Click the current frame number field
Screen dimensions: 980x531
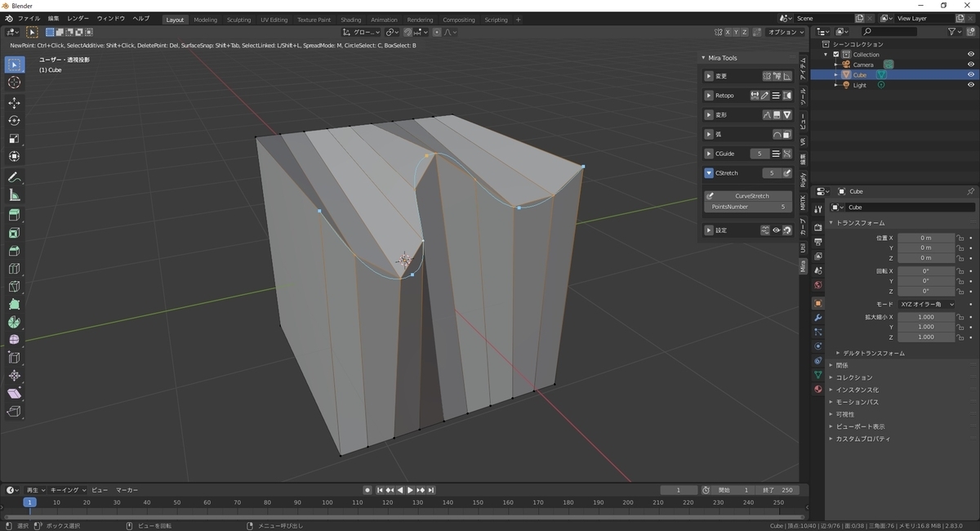click(679, 490)
